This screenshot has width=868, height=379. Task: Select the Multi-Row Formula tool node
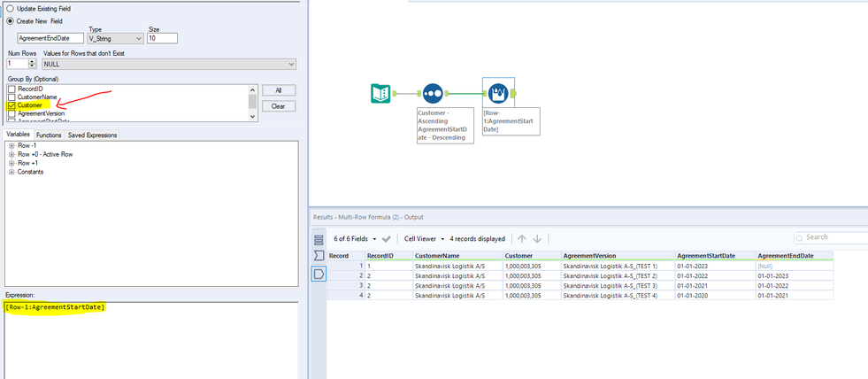click(498, 93)
